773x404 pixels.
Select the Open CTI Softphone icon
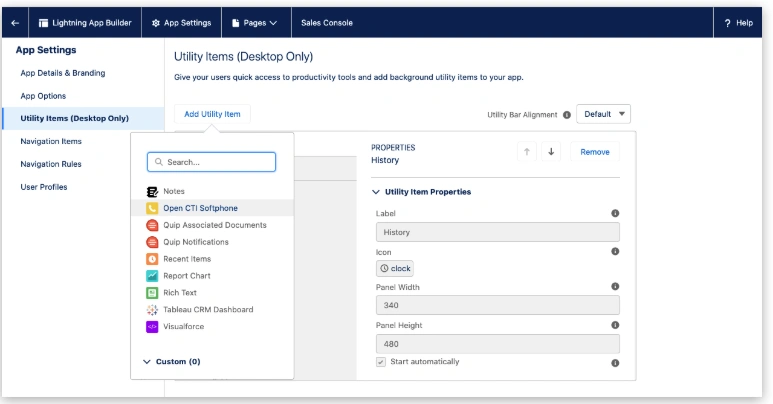click(152, 208)
